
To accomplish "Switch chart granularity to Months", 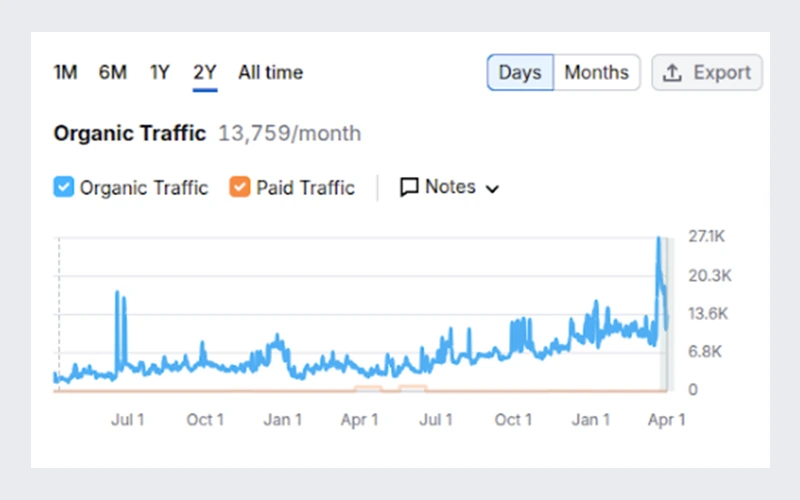I will [x=596, y=73].
